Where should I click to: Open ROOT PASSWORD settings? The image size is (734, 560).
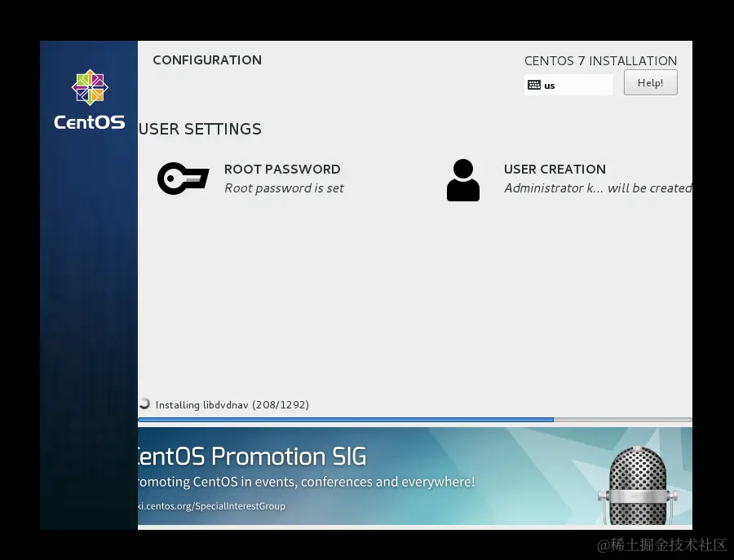click(x=282, y=169)
